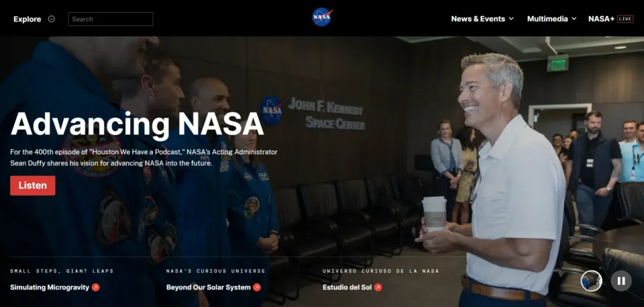Click arrow icon beside Beyond Our Solar System
The image size is (644, 307).
(x=257, y=288)
